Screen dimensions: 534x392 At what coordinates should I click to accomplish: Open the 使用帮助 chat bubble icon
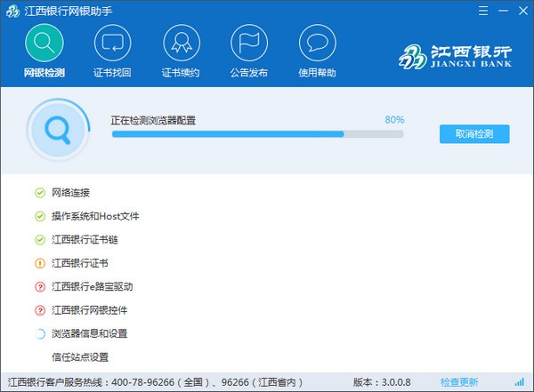click(318, 42)
